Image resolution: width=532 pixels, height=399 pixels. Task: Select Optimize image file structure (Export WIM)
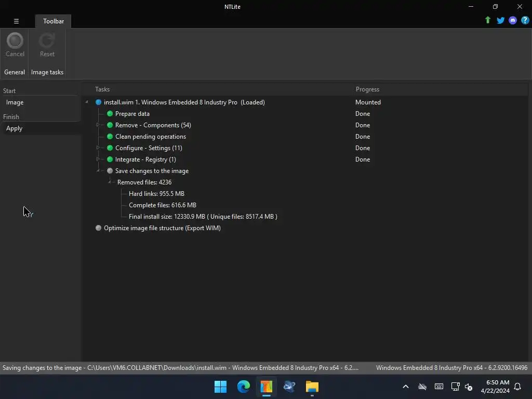162,228
